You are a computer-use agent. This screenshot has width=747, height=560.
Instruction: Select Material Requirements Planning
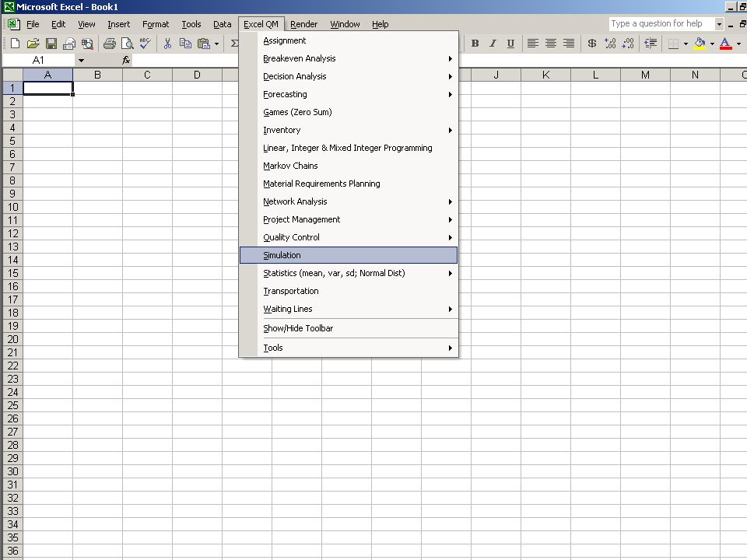(349, 184)
